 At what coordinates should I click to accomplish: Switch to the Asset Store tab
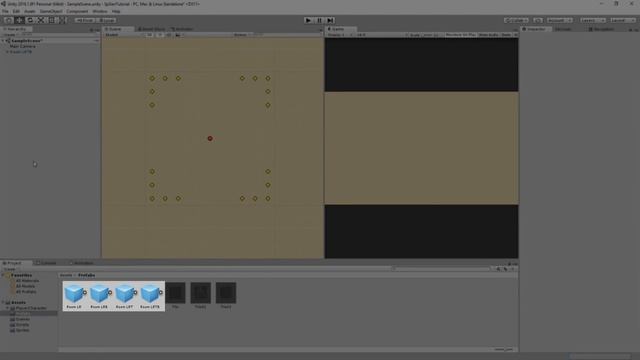click(x=151, y=29)
